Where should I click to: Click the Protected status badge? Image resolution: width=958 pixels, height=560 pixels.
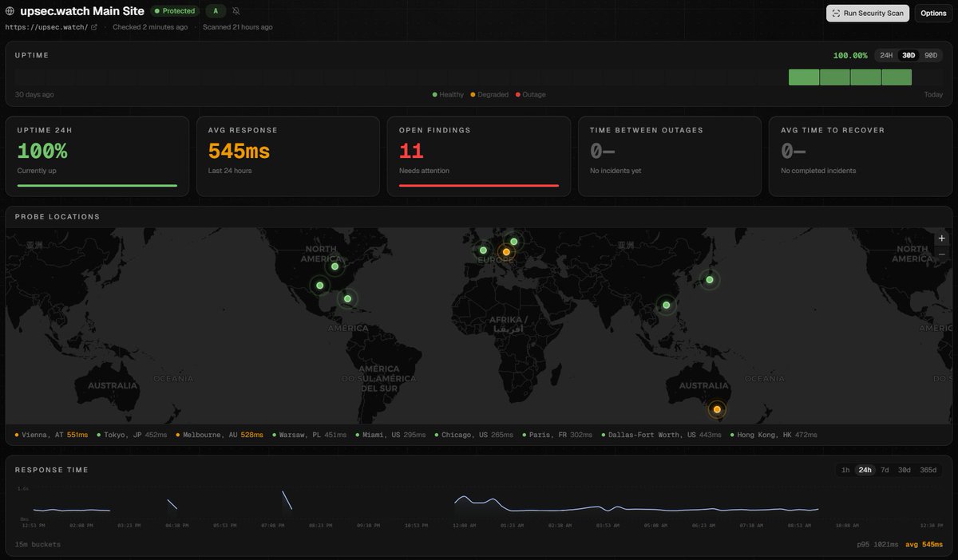174,11
